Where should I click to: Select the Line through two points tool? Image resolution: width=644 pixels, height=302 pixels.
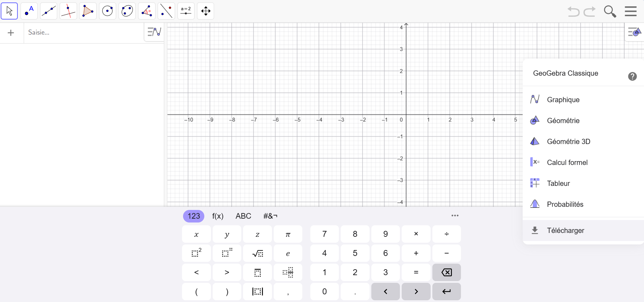pyautogui.click(x=48, y=11)
